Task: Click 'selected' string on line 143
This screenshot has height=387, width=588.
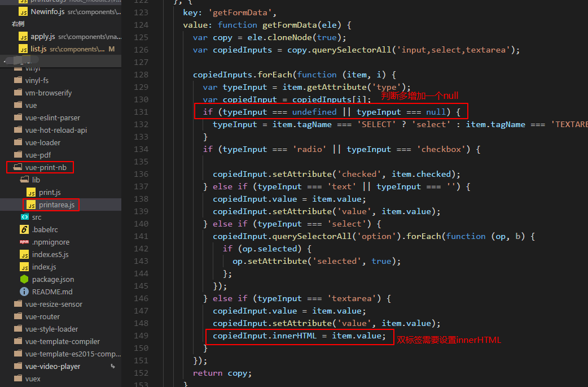Action: (x=337, y=261)
